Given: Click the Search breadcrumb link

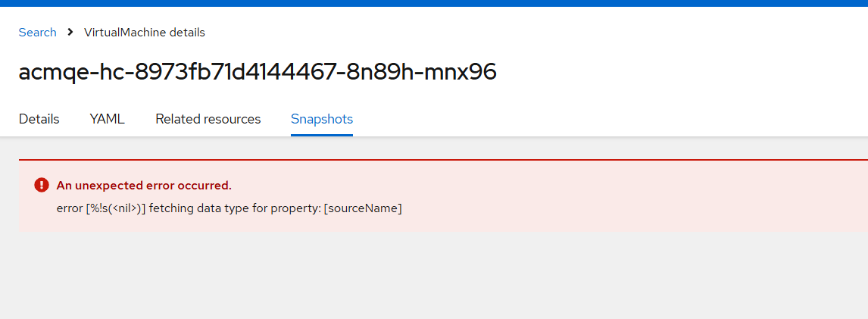Looking at the screenshot, I should (x=37, y=32).
